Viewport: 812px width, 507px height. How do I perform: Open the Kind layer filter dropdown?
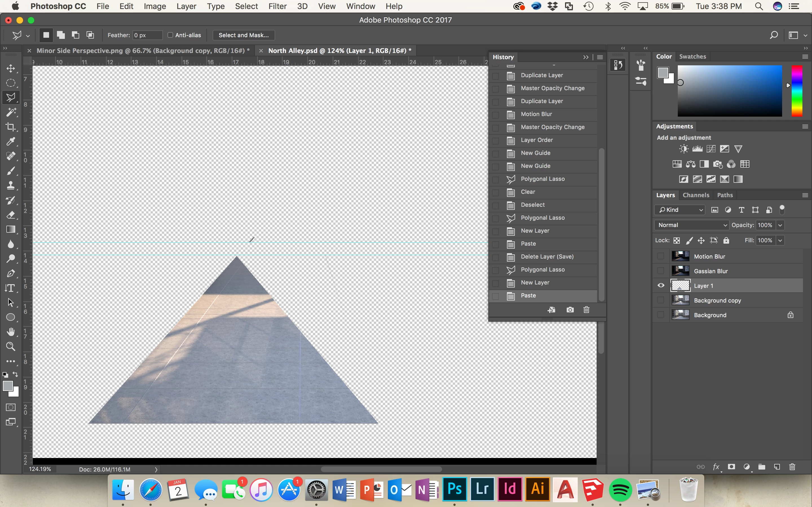[x=680, y=210]
